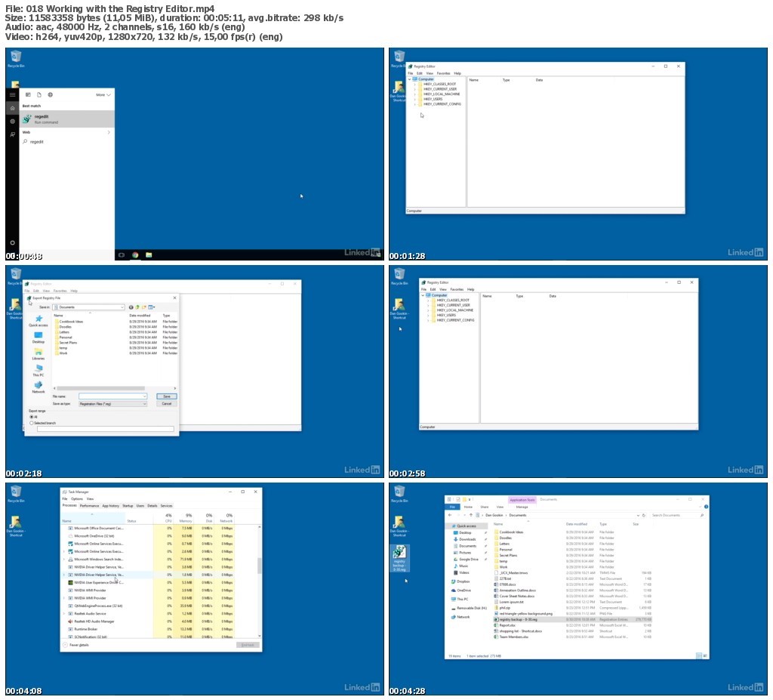Viewport: 773px width, 700px height.
Task: Open the Home ribbon tab in File Explorer
Action: (468, 507)
